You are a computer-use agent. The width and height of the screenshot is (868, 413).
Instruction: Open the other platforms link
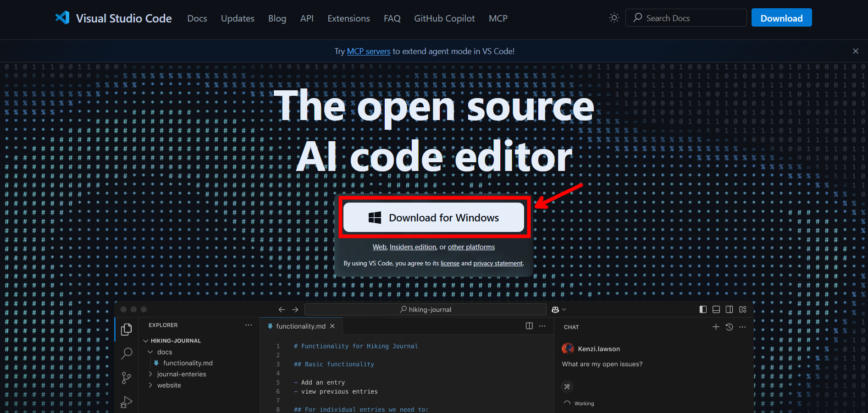point(471,247)
